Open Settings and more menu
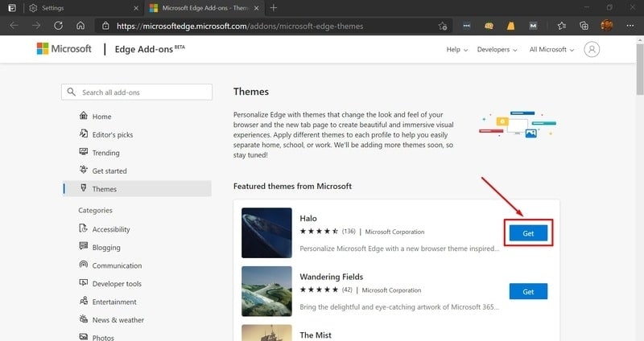This screenshot has height=341, width=644. pyautogui.click(x=630, y=26)
